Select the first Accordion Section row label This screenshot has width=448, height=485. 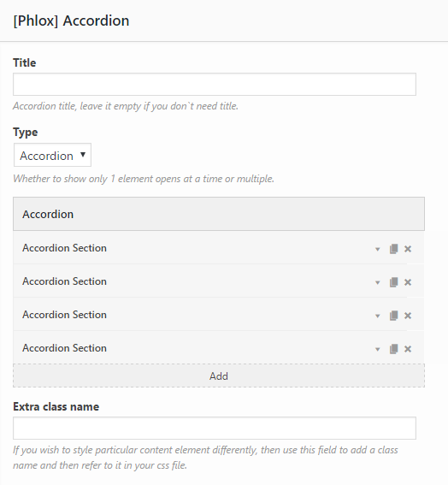64,248
